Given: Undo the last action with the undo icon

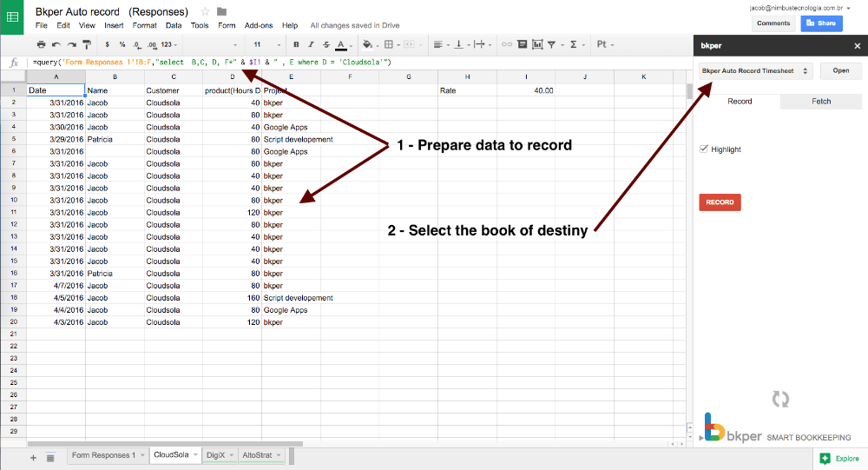Looking at the screenshot, I should click(56, 44).
